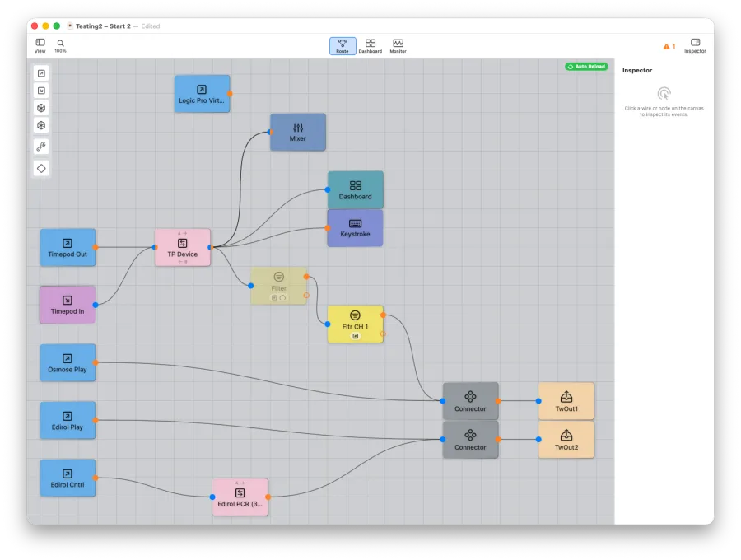Viewport: 741px width, 560px height.
Task: Select the Connector node wired to TwOut1
Action: tap(470, 401)
